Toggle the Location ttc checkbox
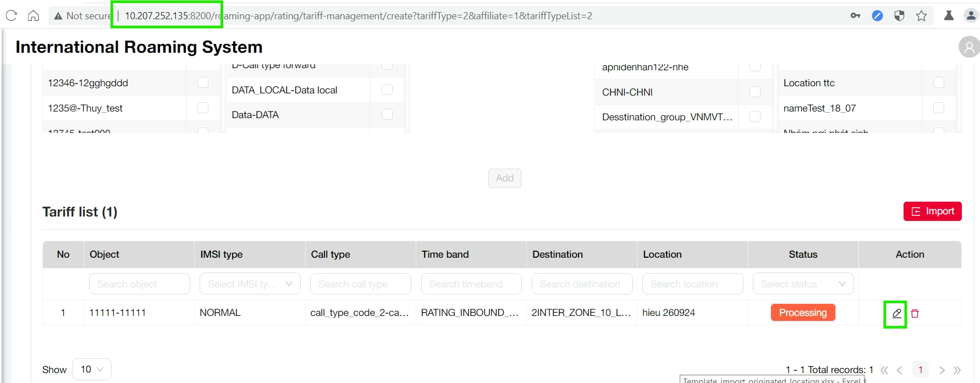Viewport: 980px width, 383px height. click(939, 82)
